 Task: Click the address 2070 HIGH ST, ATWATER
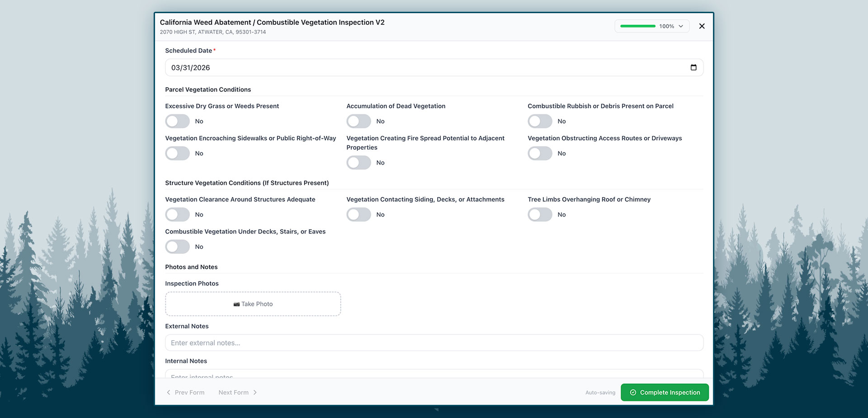[x=213, y=32]
